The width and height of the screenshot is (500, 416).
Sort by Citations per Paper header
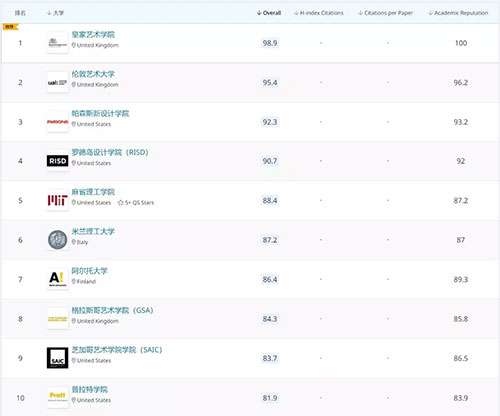[385, 13]
